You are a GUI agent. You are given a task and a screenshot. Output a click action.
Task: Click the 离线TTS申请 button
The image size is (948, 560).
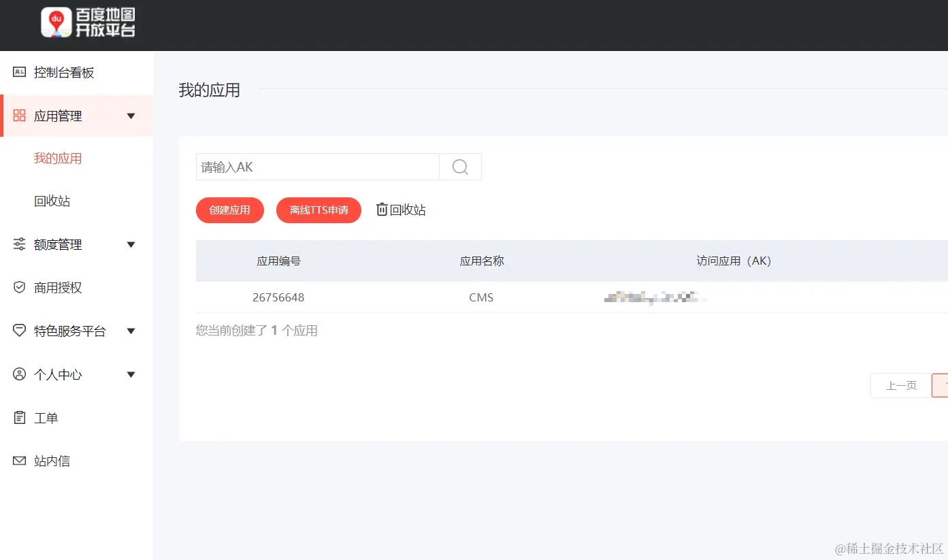[318, 210]
